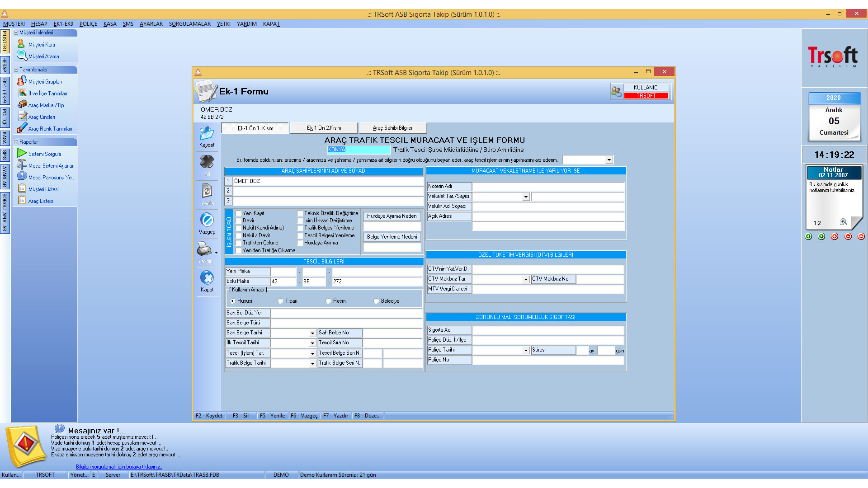Open İlk Tescil Tarihi dropdown
The height and width of the screenshot is (488, 868).
click(x=312, y=343)
